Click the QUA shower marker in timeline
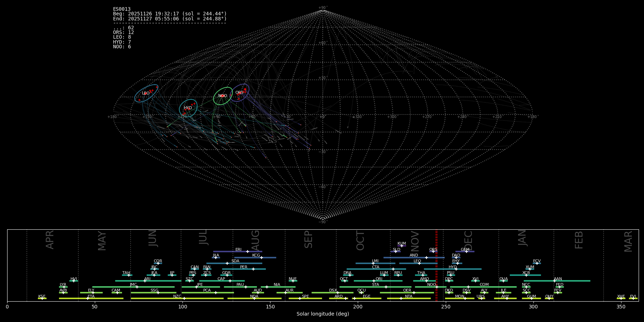 (x=503, y=281)
